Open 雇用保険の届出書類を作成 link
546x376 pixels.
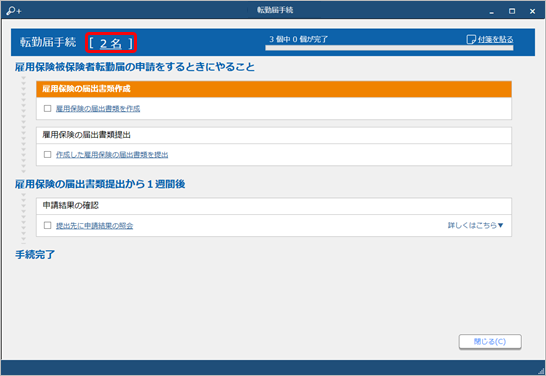point(98,109)
